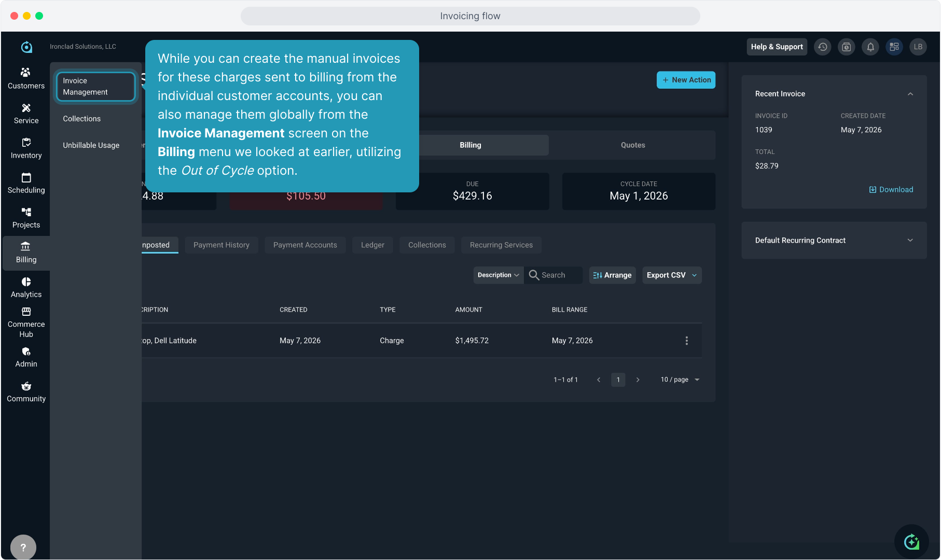
Task: Select the Payment History tab
Action: 222,245
